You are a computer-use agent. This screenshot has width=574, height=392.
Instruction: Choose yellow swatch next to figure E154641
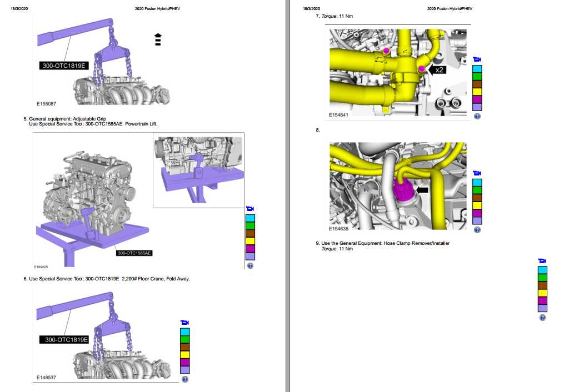click(477, 92)
